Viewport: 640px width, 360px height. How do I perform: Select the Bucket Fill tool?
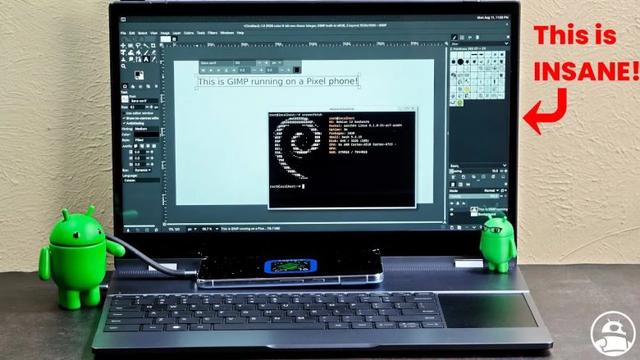(x=138, y=53)
